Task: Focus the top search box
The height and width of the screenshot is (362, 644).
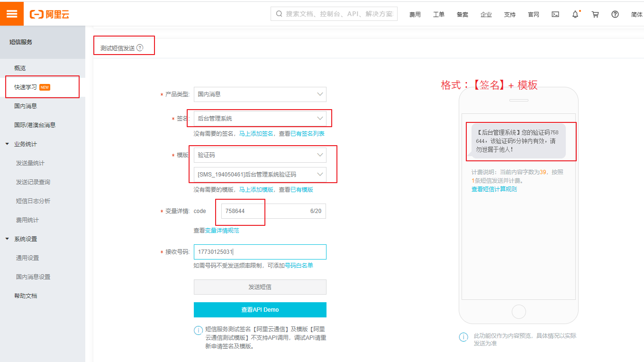Action: [334, 14]
